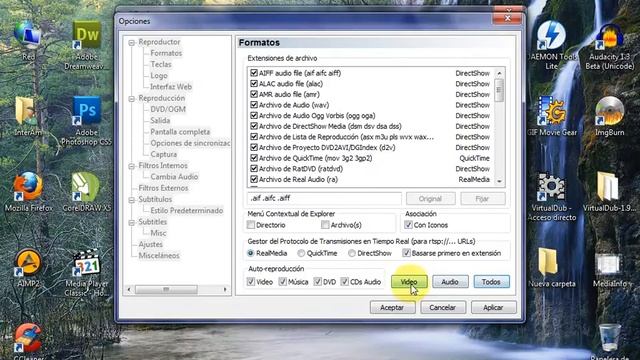Collapse the Filtros Internos tree node

point(131,166)
